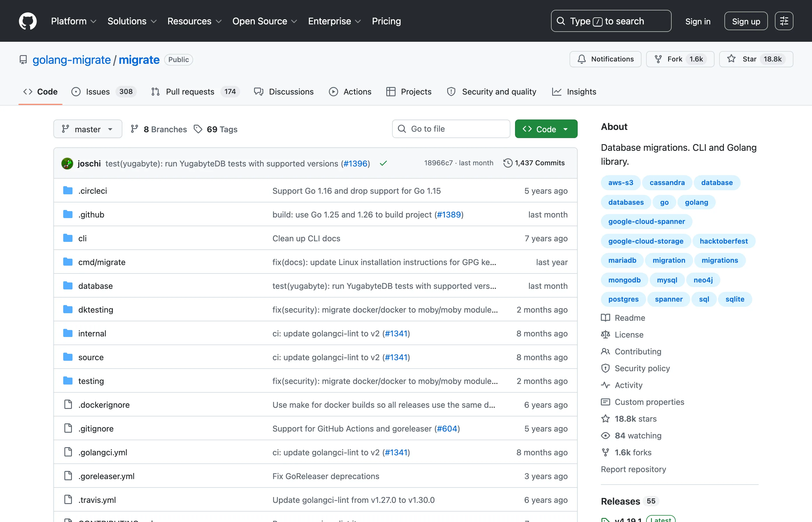
Task: Click the hacktoberfest topic tag
Action: point(724,241)
